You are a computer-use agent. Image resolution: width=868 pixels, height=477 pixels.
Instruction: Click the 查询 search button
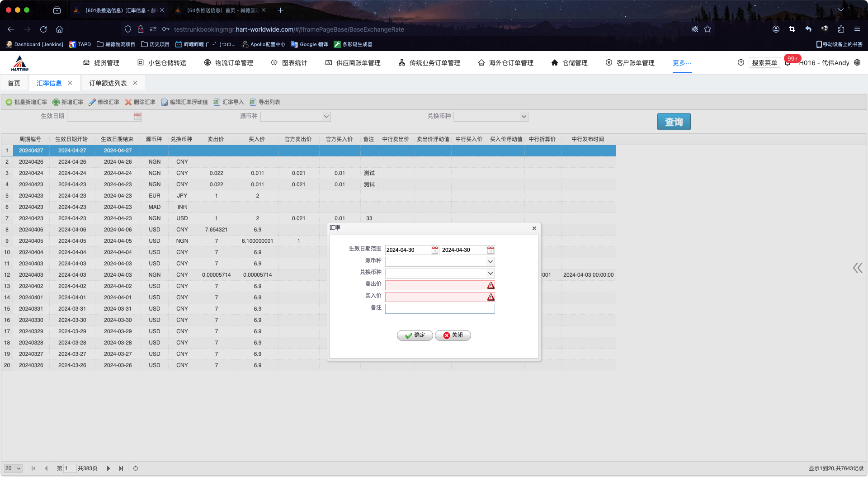(674, 122)
